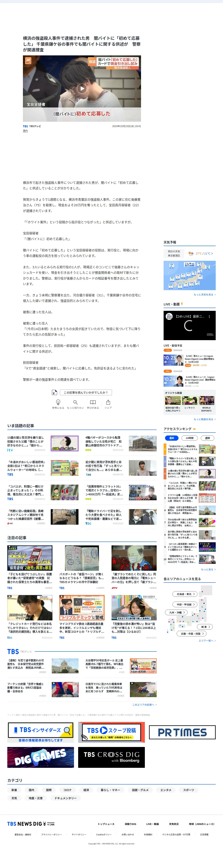This screenshot has width=223, height=868.
Task: Open the 国内 tag under the article
Action: [25, 131]
